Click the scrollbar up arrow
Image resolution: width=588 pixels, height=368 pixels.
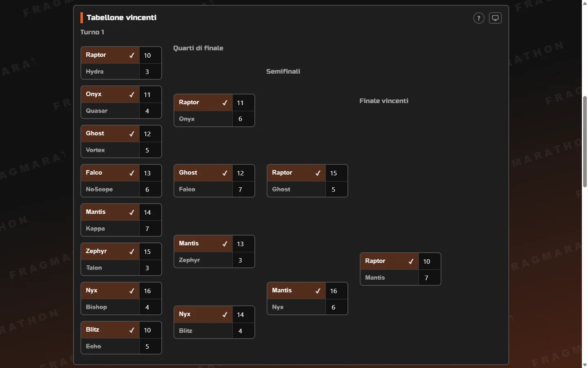click(585, 3)
